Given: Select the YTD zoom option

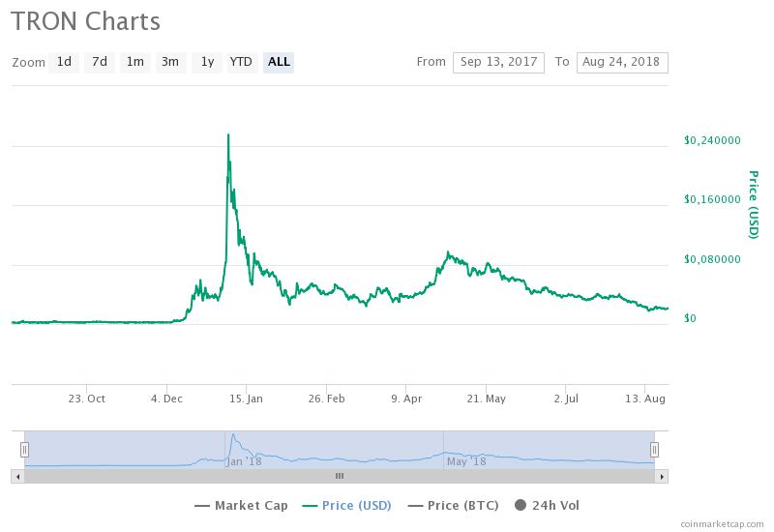Looking at the screenshot, I should point(243,62).
